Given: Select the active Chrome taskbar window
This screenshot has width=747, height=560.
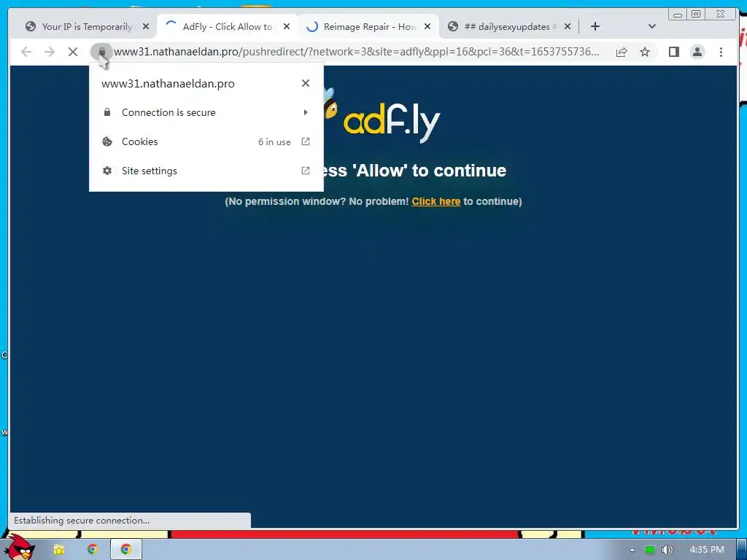Looking at the screenshot, I should pos(125,550).
